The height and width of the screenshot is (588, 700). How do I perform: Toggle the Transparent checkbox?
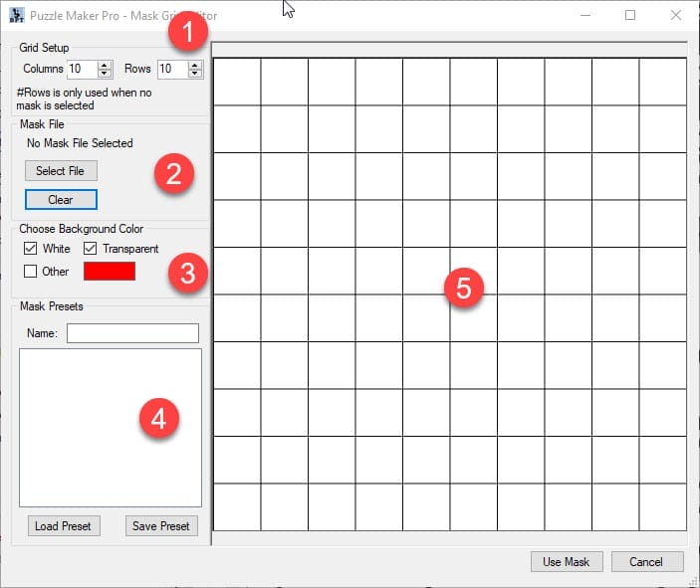click(91, 249)
